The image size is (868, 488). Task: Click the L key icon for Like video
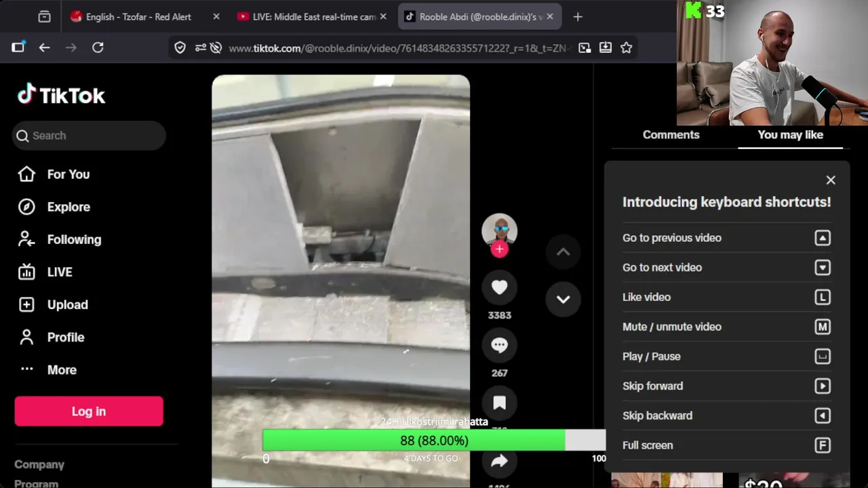823,297
